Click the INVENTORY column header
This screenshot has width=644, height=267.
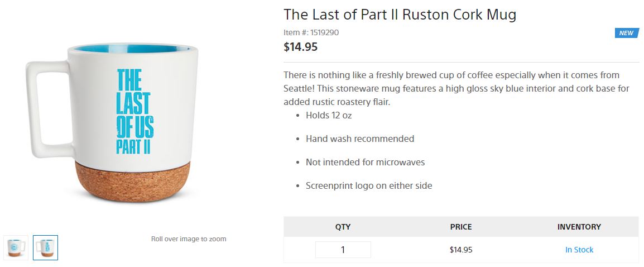(x=579, y=227)
